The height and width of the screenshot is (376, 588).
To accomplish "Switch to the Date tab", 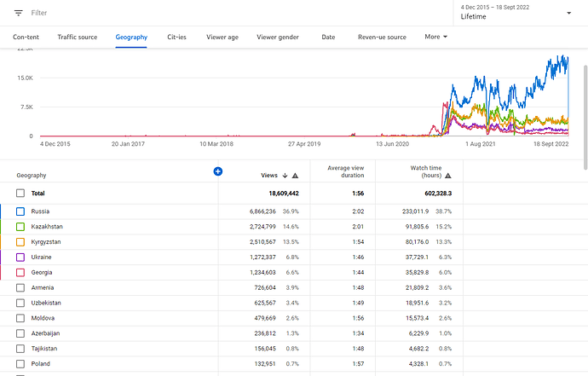I will (x=328, y=38).
